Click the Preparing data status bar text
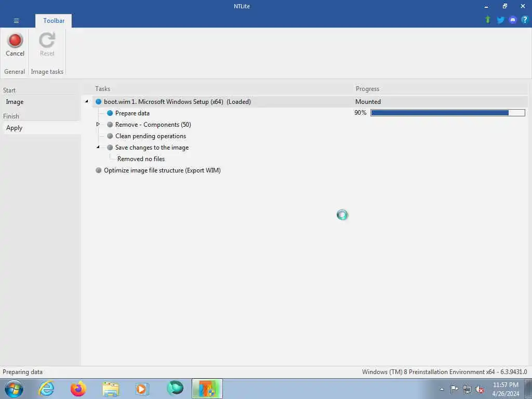The height and width of the screenshot is (399, 532). tap(22, 372)
